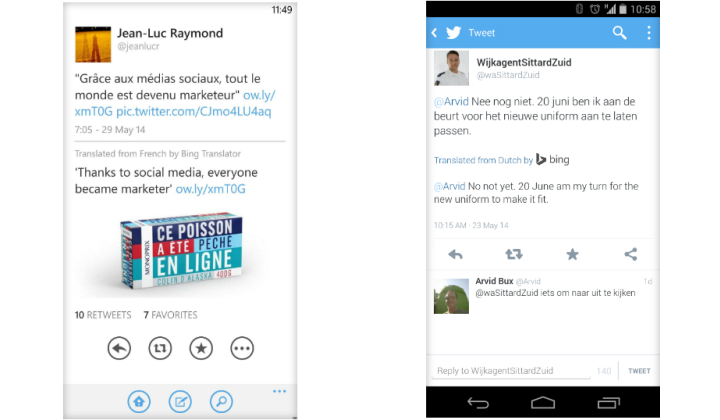Screen dimensions: 720x420
Task: Go to the Home icon in bottom bar
Action: tap(139, 402)
